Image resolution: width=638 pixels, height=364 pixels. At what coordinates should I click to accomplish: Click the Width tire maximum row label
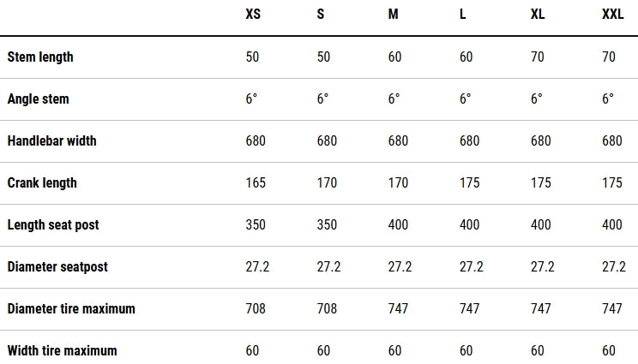pyautogui.click(x=62, y=351)
